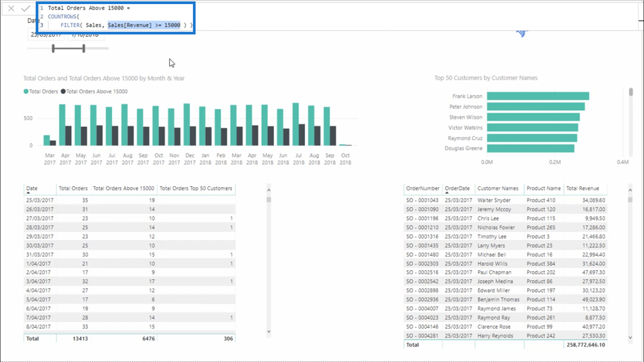
Task: Click Top 50 Customers chart title
Action: tap(486, 78)
